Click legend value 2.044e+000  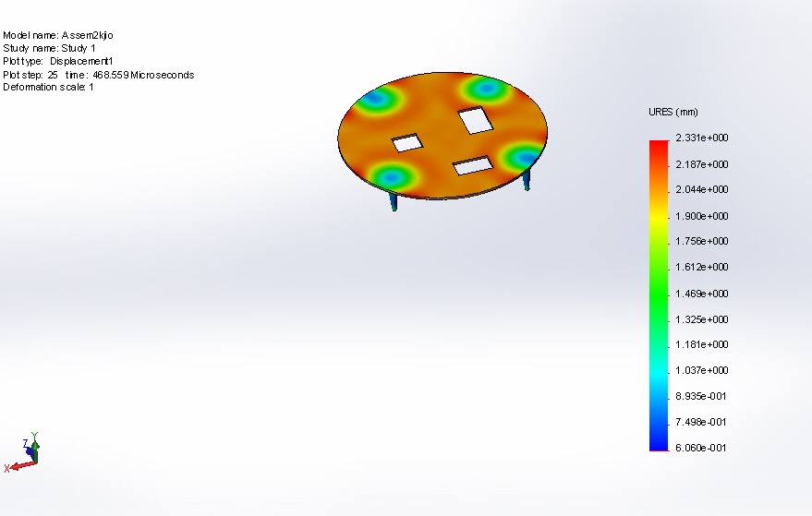pos(702,189)
